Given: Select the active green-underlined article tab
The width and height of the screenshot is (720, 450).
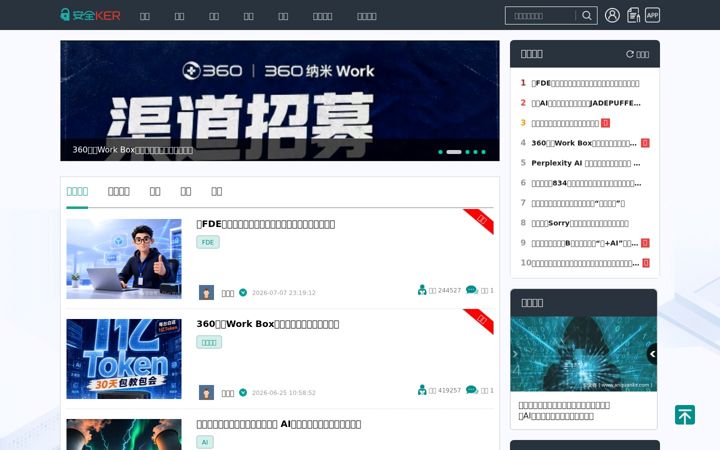Looking at the screenshot, I should pyautogui.click(x=77, y=191).
